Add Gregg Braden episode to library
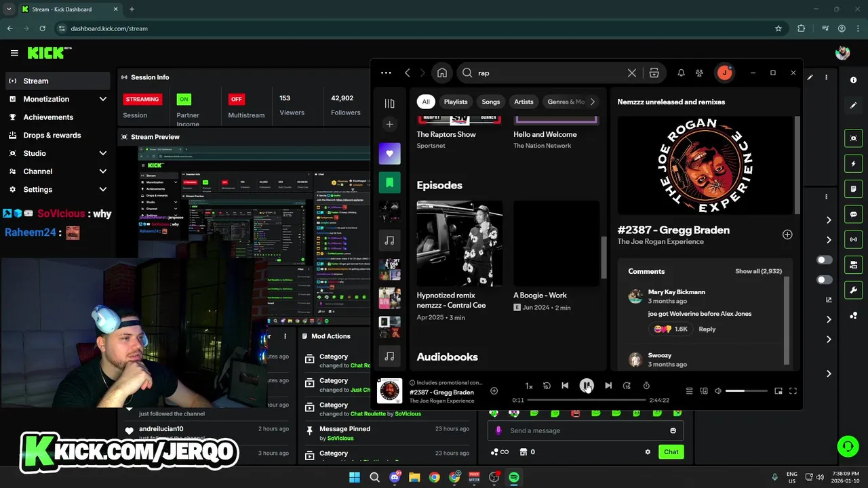 [x=787, y=235]
